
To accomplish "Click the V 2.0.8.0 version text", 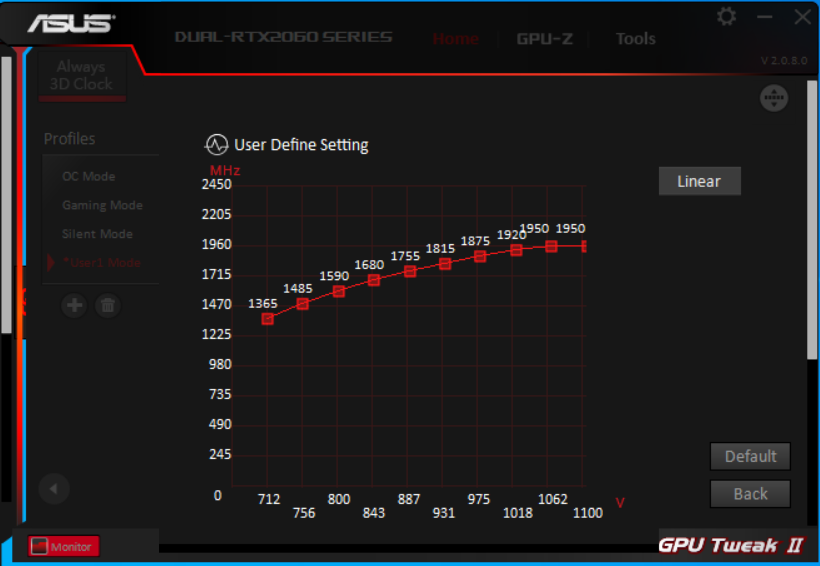I will tap(784, 61).
